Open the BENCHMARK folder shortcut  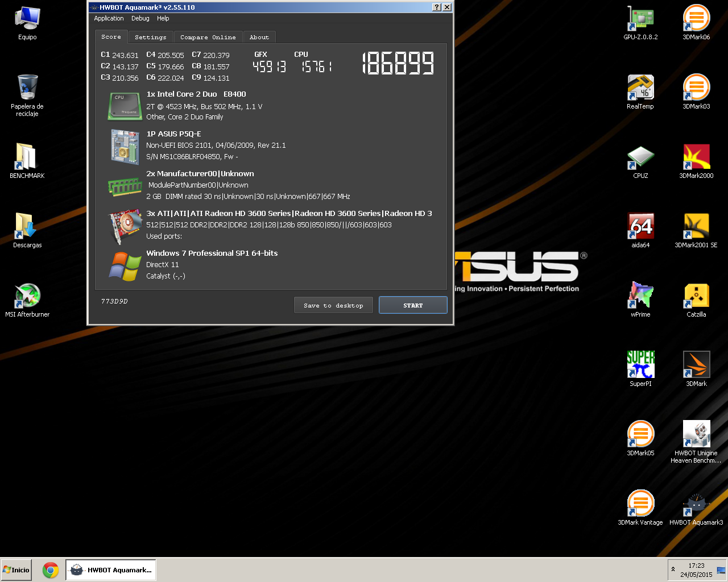[x=27, y=160]
